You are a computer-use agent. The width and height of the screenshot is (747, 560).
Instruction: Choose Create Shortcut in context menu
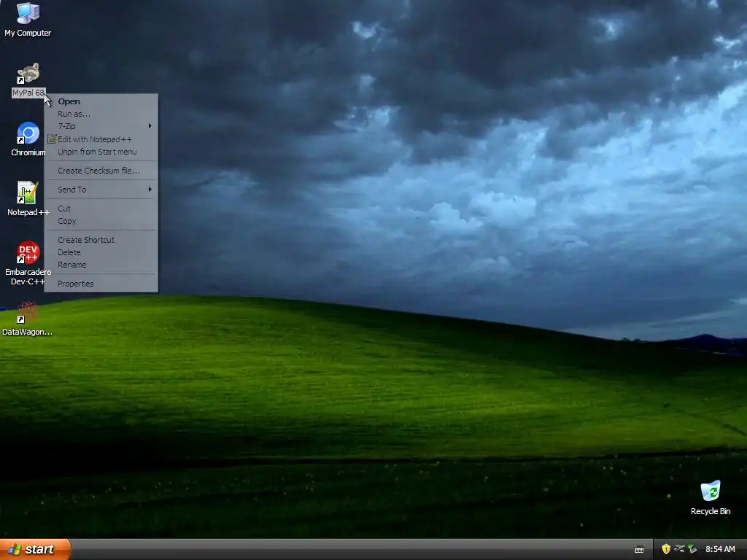coord(101,240)
